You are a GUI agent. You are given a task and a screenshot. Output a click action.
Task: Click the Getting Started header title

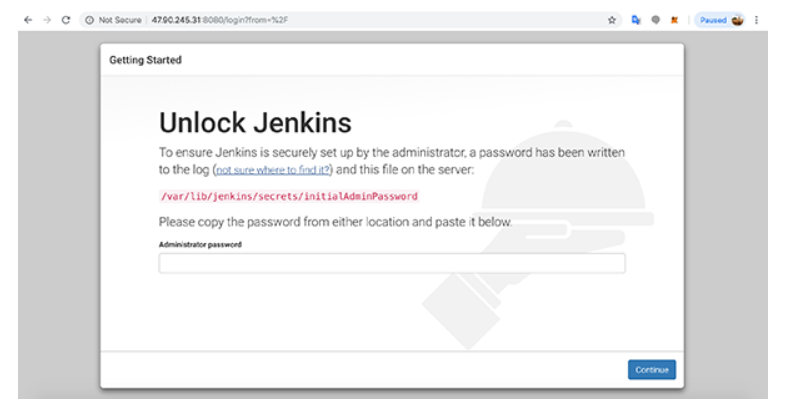click(145, 60)
